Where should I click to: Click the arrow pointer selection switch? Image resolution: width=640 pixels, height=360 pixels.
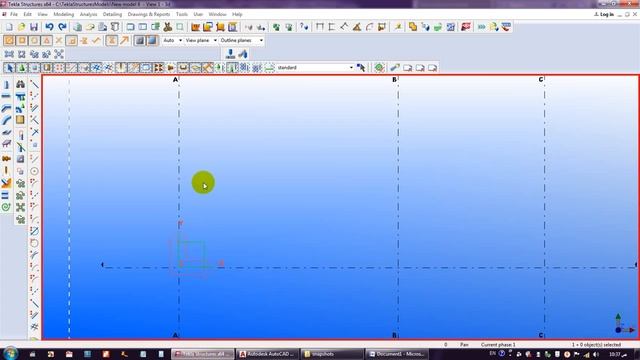pyautogui.click(x=9, y=67)
